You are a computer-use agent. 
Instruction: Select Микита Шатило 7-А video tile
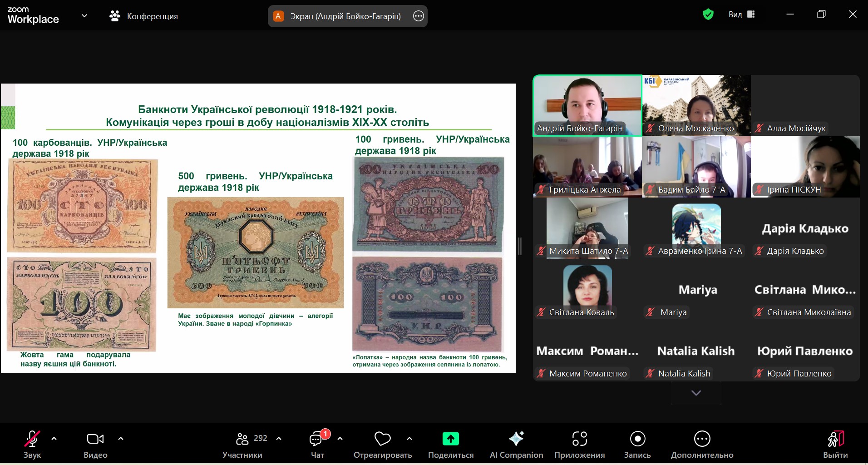587,228
